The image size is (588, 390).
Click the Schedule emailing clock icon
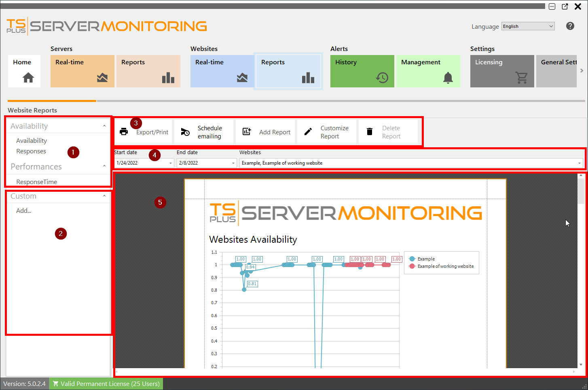click(185, 131)
